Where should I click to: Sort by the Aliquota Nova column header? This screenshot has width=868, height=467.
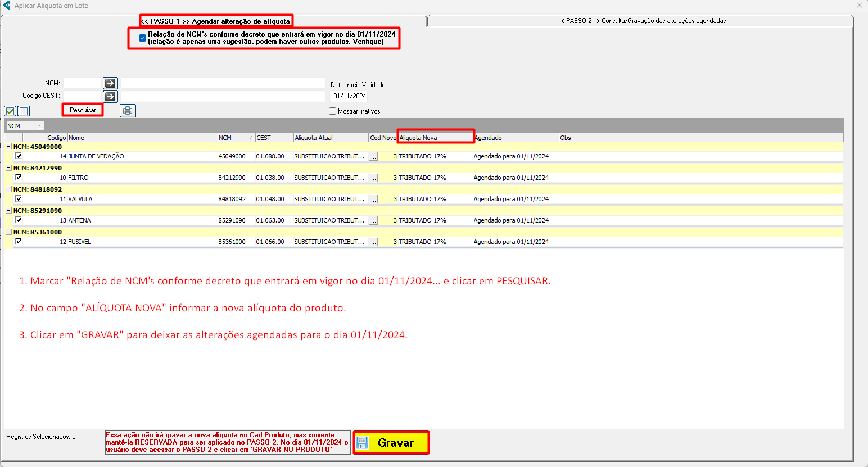point(435,138)
